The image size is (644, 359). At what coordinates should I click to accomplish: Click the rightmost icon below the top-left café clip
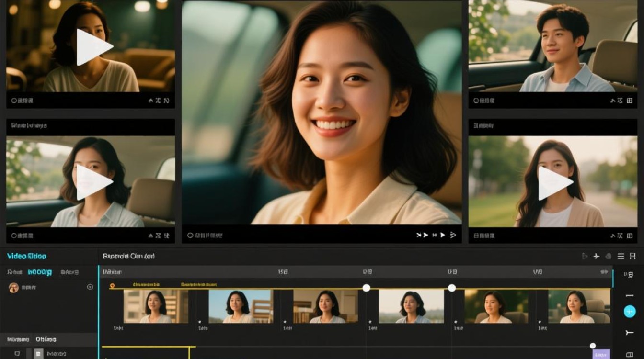[167, 101]
